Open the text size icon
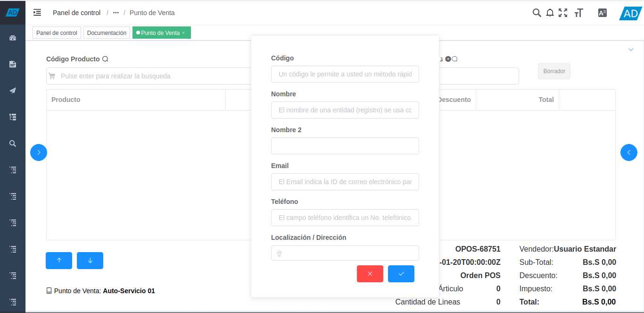The width and height of the screenshot is (644, 313). pyautogui.click(x=579, y=13)
